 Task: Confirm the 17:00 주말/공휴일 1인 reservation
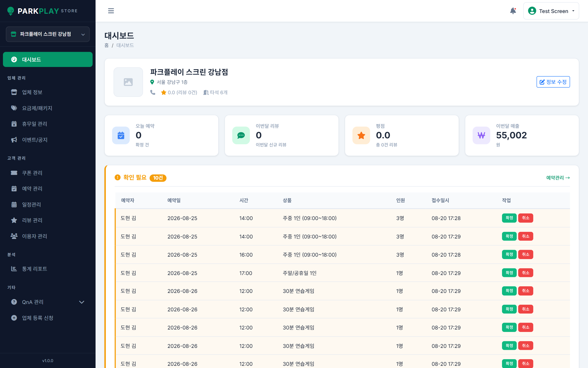[509, 273]
